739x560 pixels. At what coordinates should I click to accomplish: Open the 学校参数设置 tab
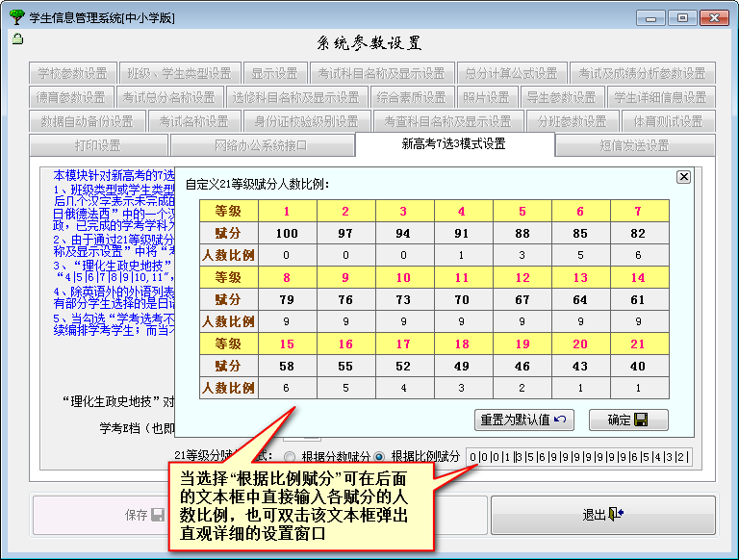pos(72,73)
